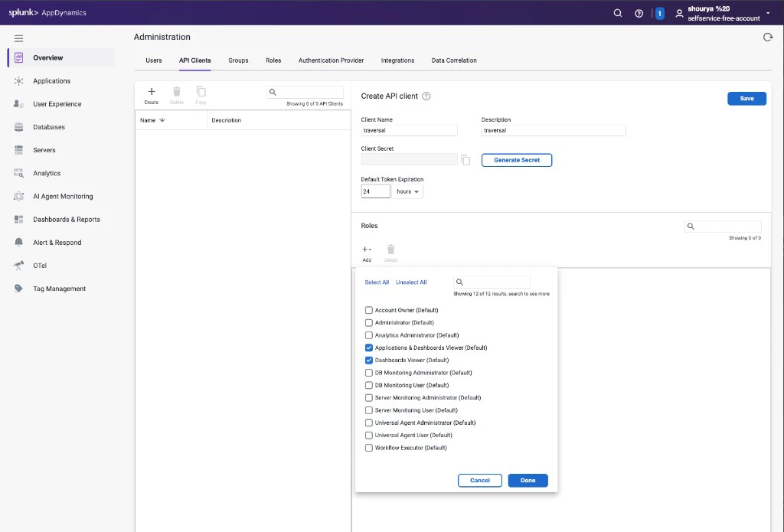Open global search from the top bar magnifier
Screen dimensions: 784x532
617,12
